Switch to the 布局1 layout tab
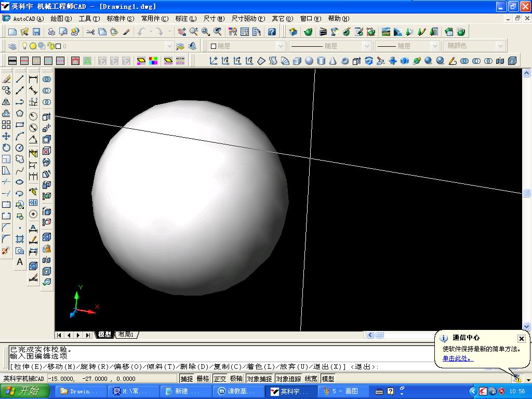Screen dimensions: 532x399 coord(126,335)
